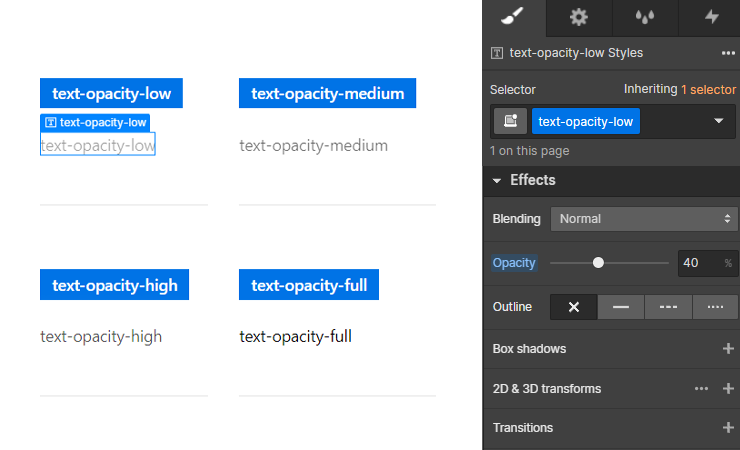This screenshot has height=450, width=740.
Task: Select dotted outline style
Action: [x=715, y=307]
